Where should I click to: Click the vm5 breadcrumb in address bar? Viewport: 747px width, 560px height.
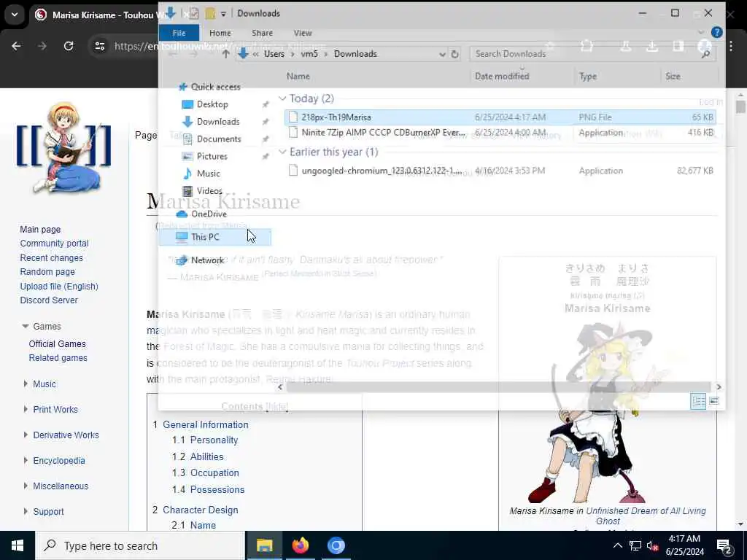point(309,54)
